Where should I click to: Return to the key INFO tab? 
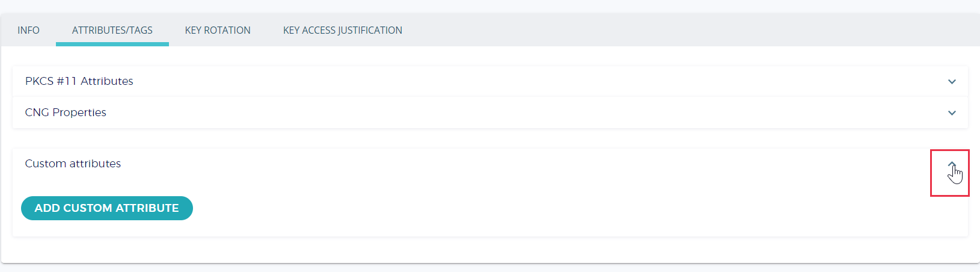coord(28,30)
